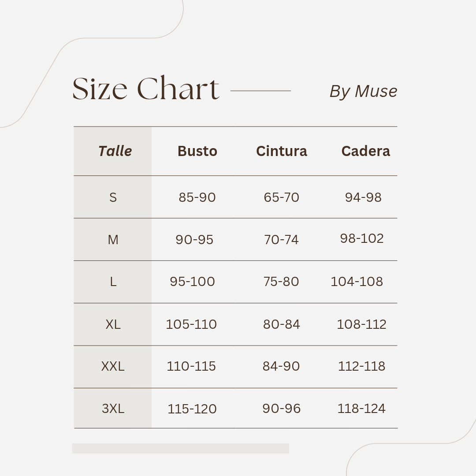Click the Cintura column header
The image size is (476, 476).
pos(281,151)
